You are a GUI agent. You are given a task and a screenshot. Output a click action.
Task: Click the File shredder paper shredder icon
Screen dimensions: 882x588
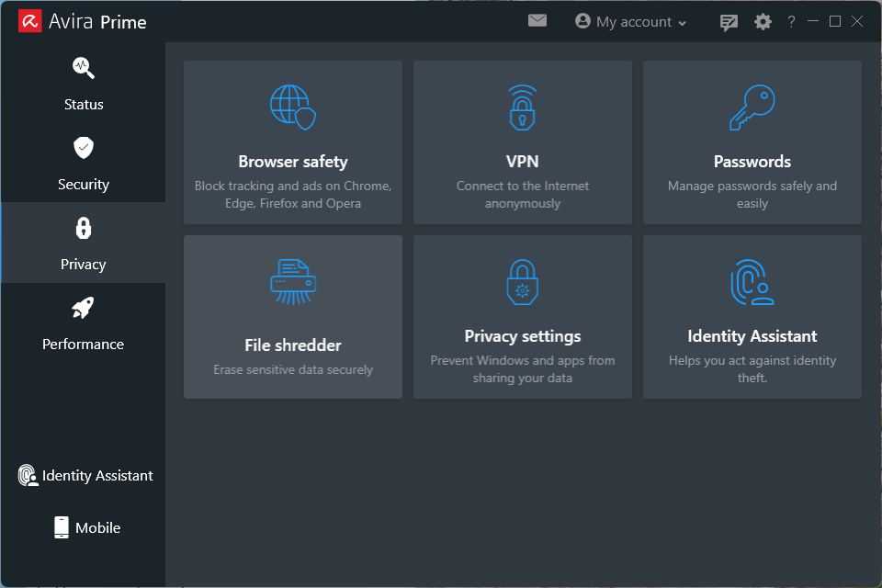(x=293, y=281)
